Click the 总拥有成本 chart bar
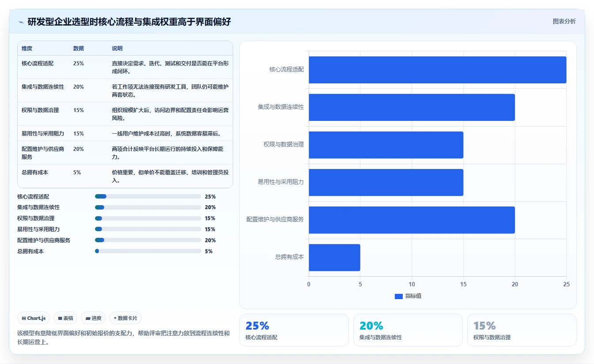The image size is (594, 364). click(334, 257)
